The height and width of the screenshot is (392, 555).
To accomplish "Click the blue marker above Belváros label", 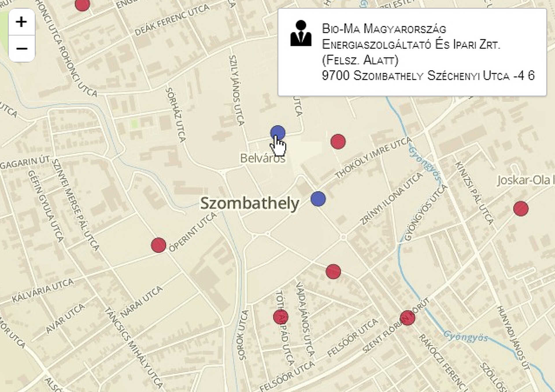I will pos(278,133).
